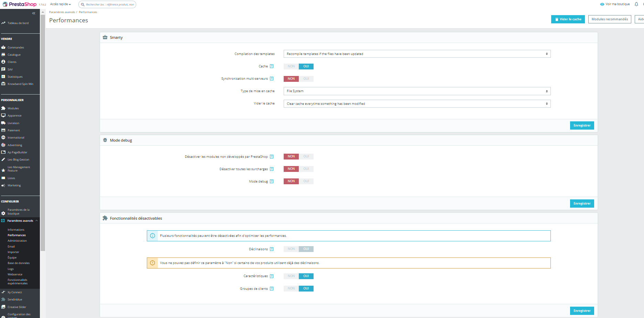Open Sendinblue sidebar entry
This screenshot has width=644, height=318.
[15, 299]
